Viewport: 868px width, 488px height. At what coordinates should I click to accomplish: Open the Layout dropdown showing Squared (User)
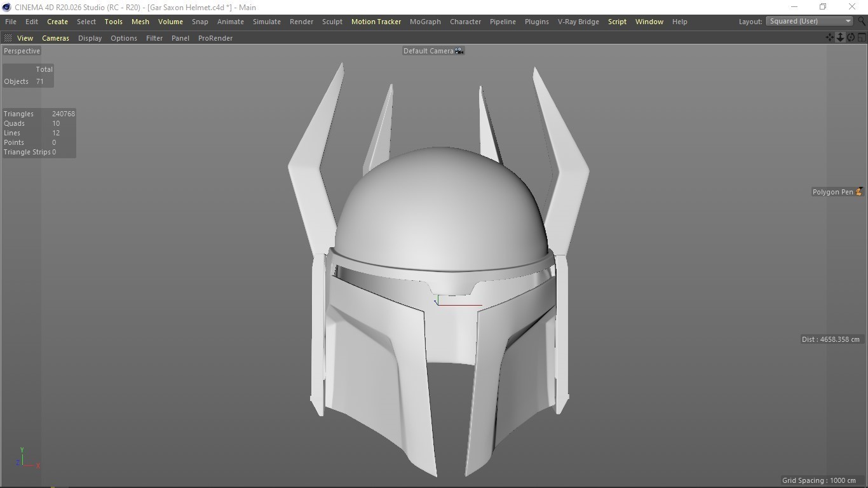tap(810, 21)
